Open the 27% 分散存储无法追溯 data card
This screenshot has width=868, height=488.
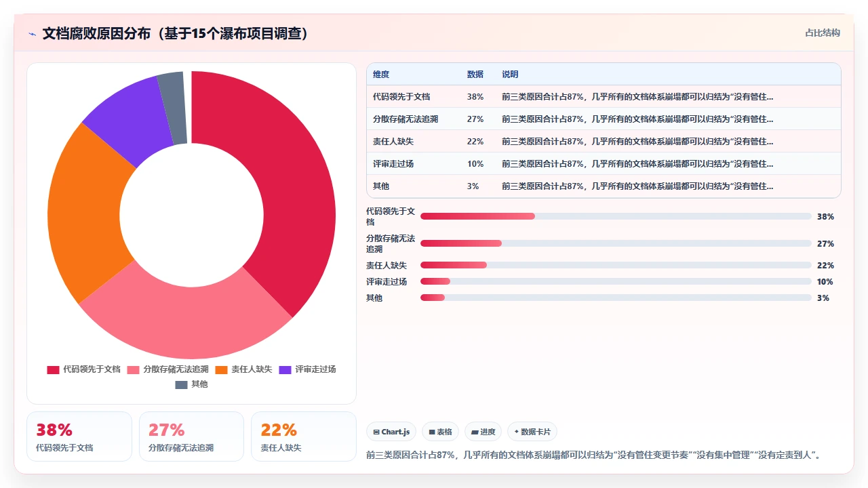pyautogui.click(x=191, y=436)
